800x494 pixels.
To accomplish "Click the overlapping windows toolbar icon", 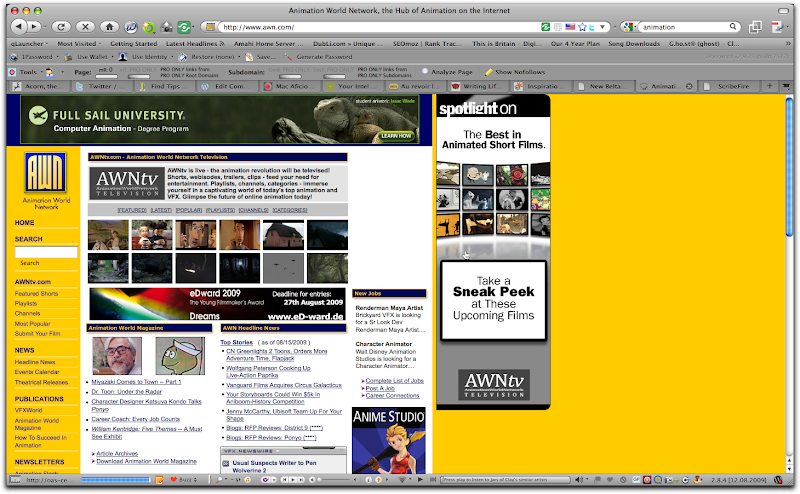I will pos(755,27).
